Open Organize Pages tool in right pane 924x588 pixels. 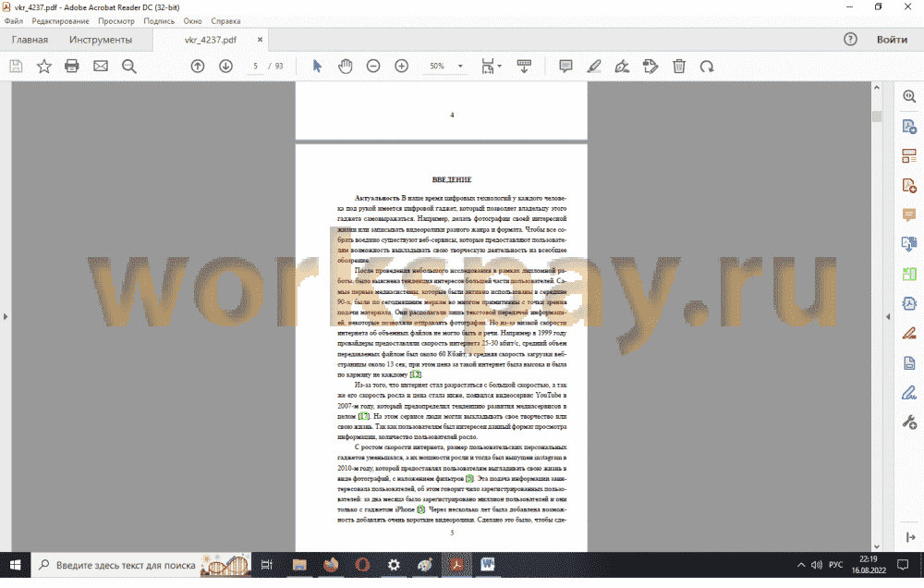click(x=909, y=155)
